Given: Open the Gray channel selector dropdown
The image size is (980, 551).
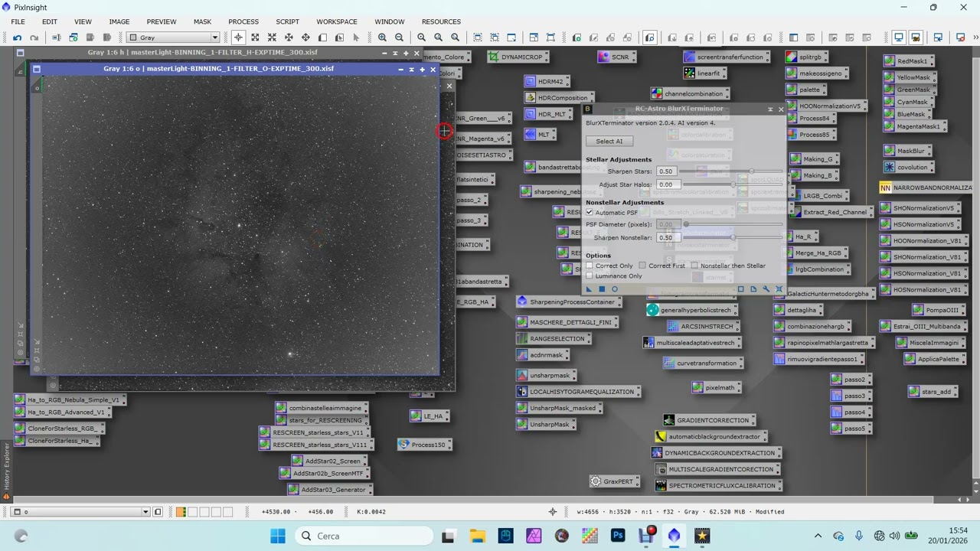Looking at the screenshot, I should (x=174, y=37).
